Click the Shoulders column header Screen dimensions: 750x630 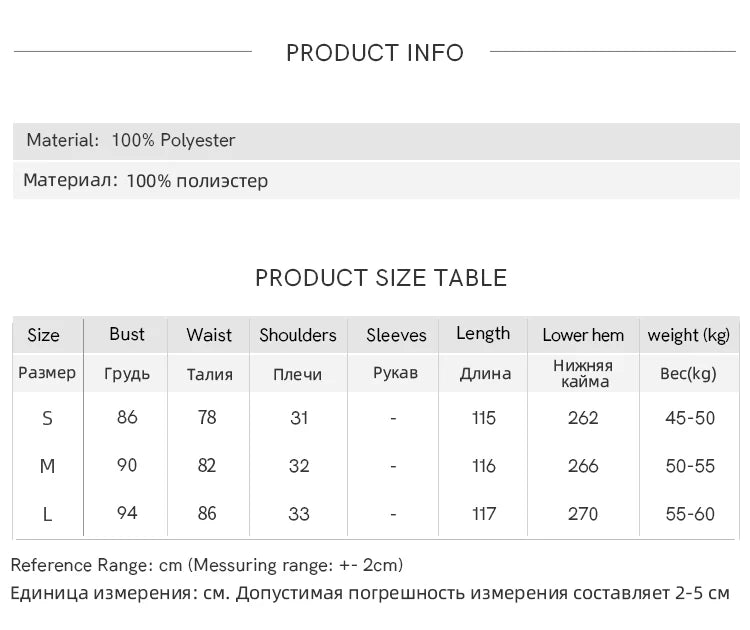[298, 335]
